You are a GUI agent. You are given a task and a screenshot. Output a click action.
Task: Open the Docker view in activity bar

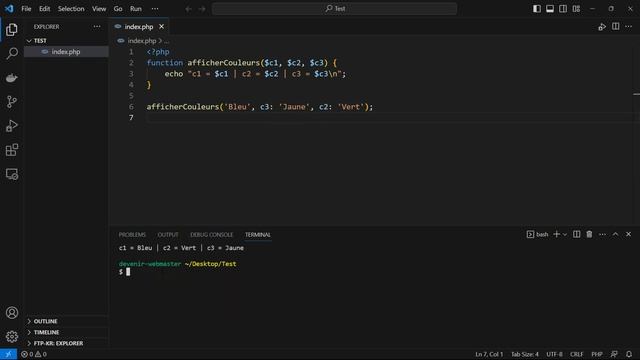point(12,78)
